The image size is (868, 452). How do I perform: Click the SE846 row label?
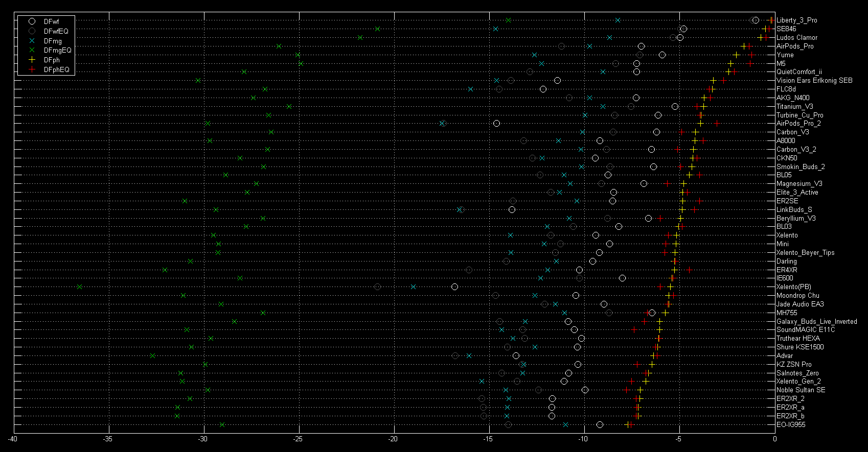pos(786,29)
